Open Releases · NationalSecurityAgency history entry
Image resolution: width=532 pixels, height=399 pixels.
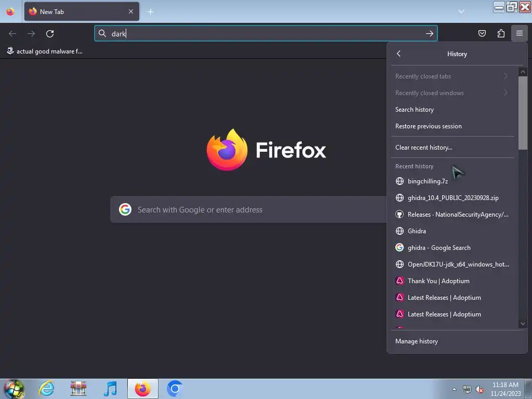pos(453,215)
